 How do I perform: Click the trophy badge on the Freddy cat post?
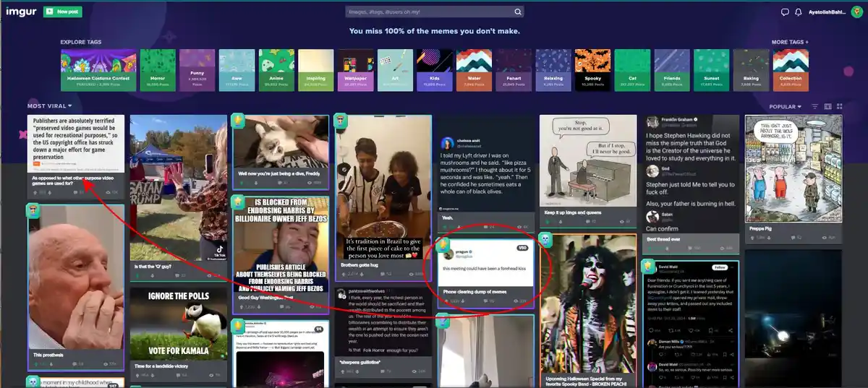pyautogui.click(x=238, y=121)
